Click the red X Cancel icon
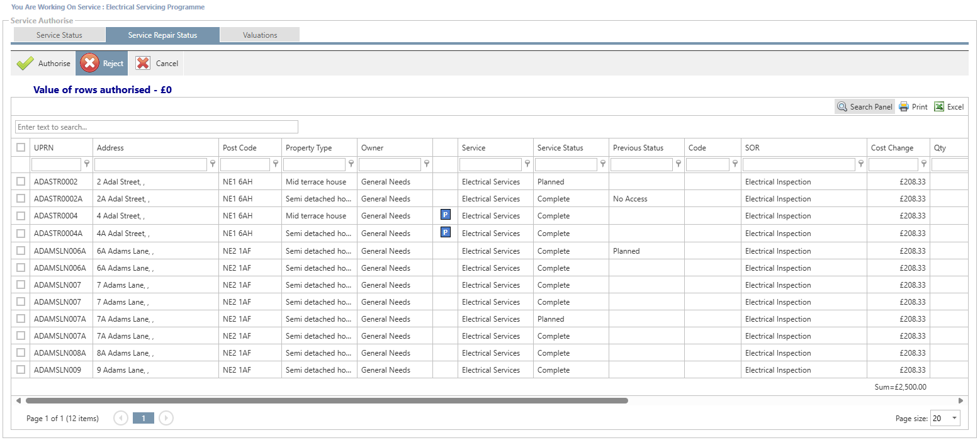The width and height of the screenshot is (980, 440). point(144,64)
